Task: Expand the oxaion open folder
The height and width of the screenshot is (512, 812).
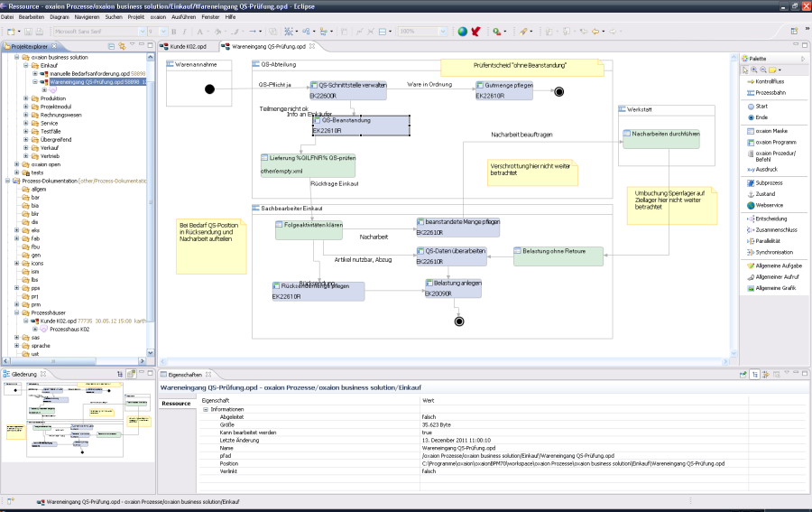Action: point(16,164)
